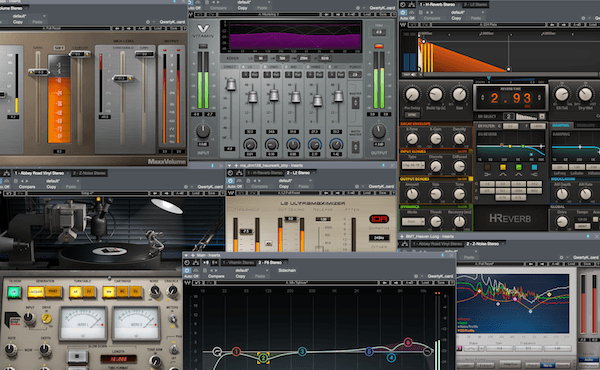
Task: Select F6 EQ band node 4
Action: click(391, 358)
